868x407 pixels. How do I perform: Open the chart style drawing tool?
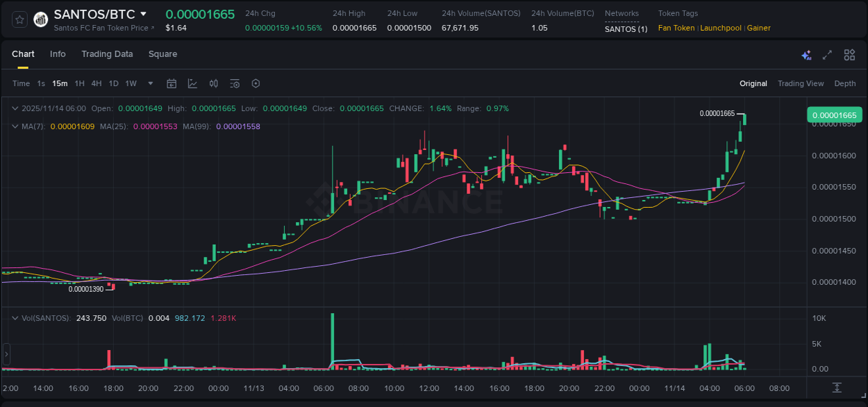click(x=192, y=83)
